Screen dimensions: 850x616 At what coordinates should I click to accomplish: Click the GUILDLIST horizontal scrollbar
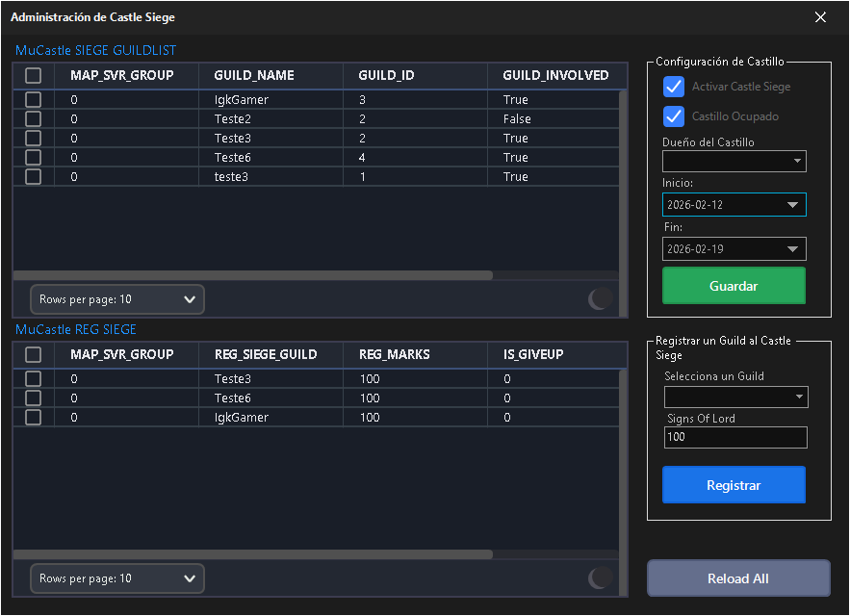(x=252, y=275)
